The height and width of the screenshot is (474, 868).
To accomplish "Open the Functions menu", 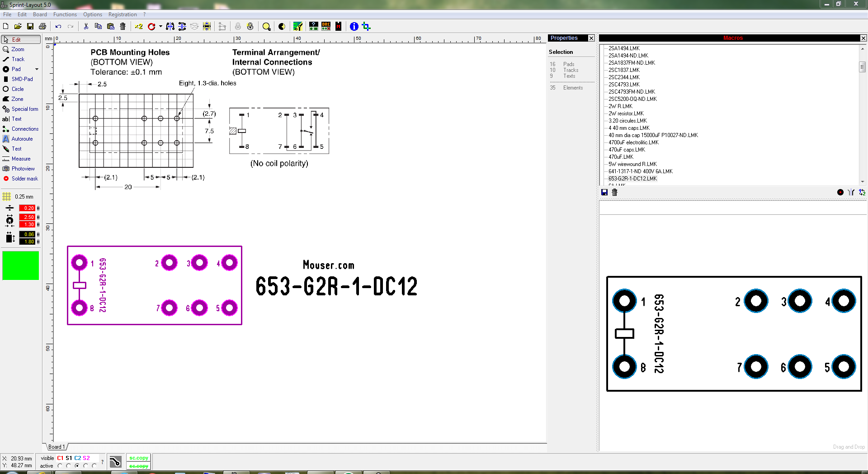I will click(x=65, y=14).
